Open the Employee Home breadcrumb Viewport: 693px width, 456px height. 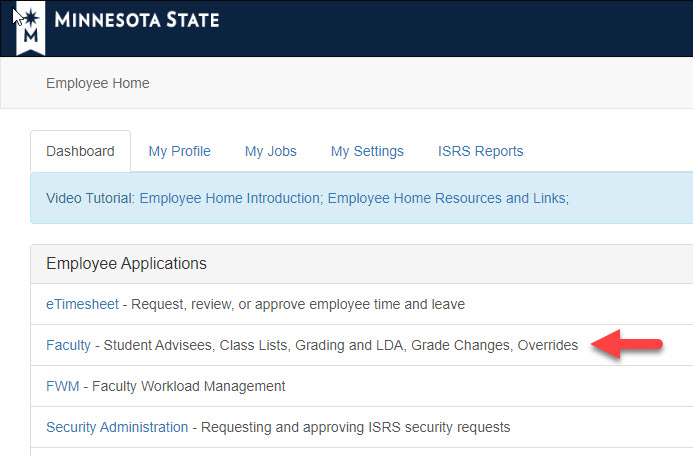click(98, 83)
